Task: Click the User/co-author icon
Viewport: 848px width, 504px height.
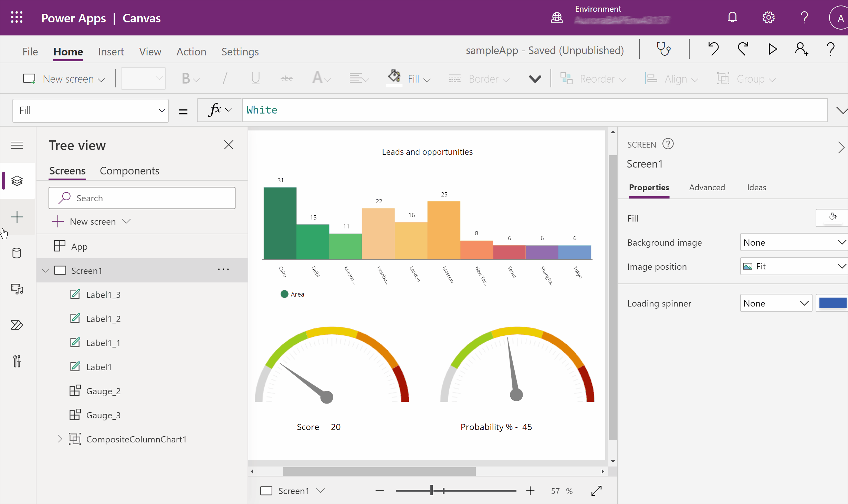Action: point(801,50)
